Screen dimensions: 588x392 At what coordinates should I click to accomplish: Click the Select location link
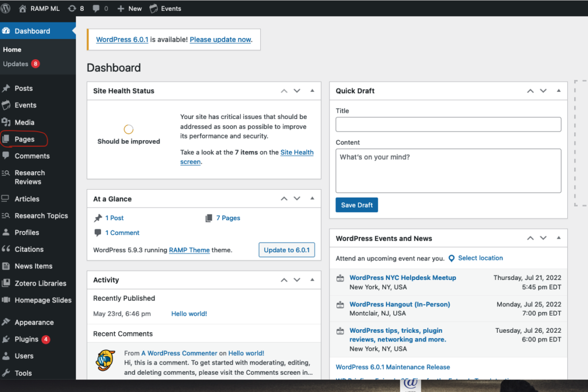[481, 258]
